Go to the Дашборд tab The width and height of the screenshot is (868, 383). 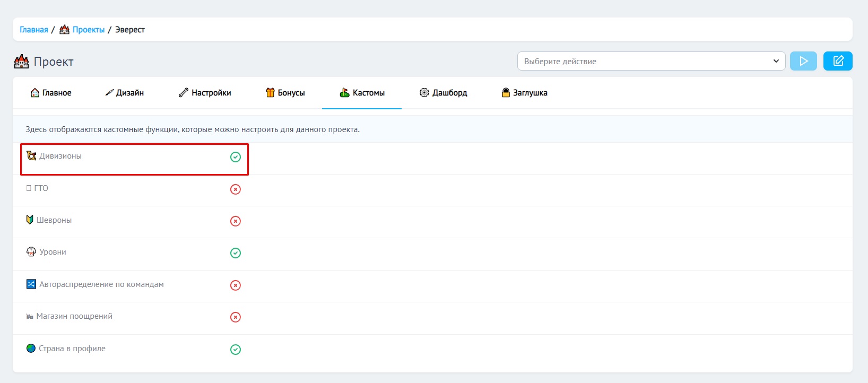pyautogui.click(x=444, y=93)
